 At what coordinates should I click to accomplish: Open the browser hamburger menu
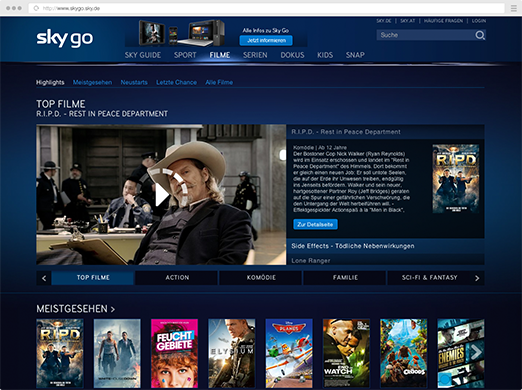(514, 8)
